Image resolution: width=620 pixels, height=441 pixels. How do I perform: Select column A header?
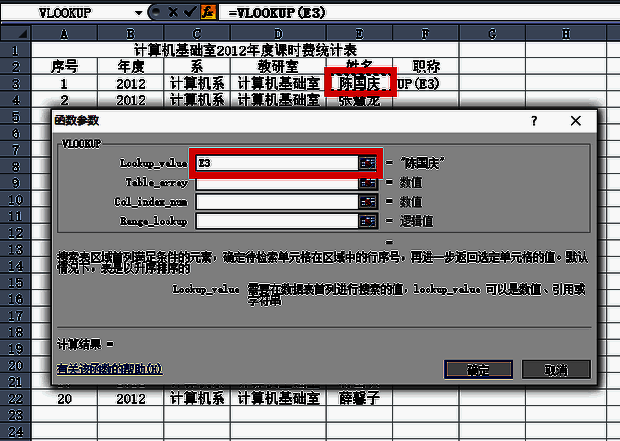[64, 34]
